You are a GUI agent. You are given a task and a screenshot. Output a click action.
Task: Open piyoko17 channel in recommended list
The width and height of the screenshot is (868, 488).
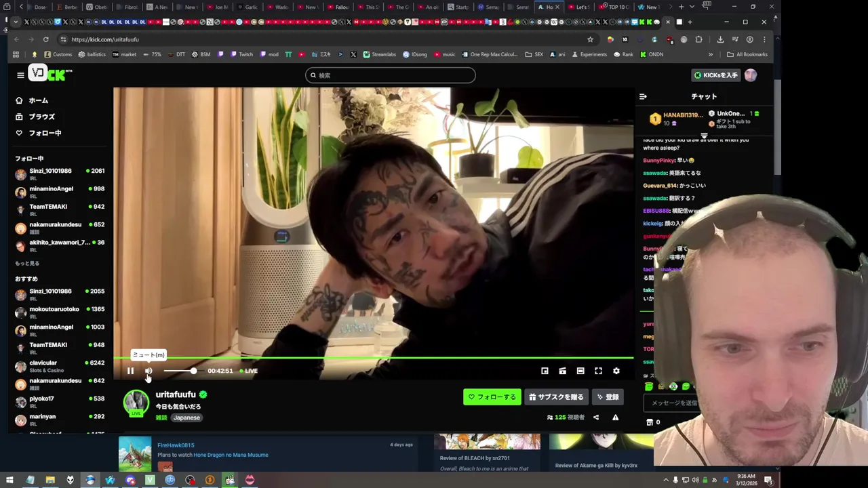point(60,402)
